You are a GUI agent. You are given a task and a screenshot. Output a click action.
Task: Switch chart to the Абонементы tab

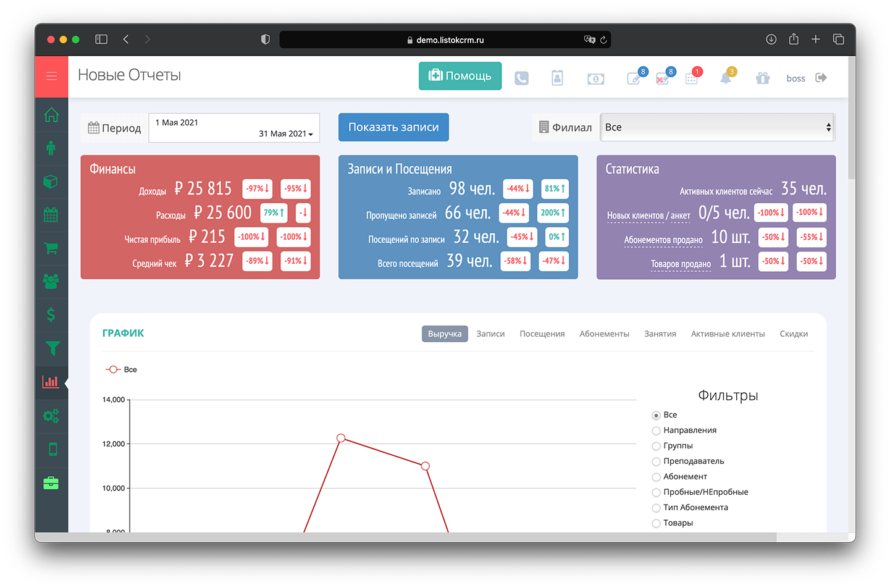(605, 334)
